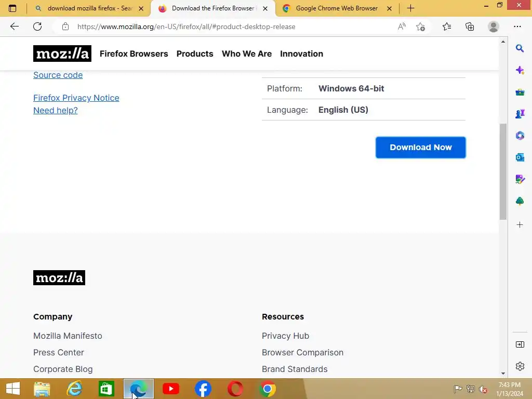Open the sidebar Designer pen icon
The width and height of the screenshot is (532, 399).
pyautogui.click(x=520, y=179)
